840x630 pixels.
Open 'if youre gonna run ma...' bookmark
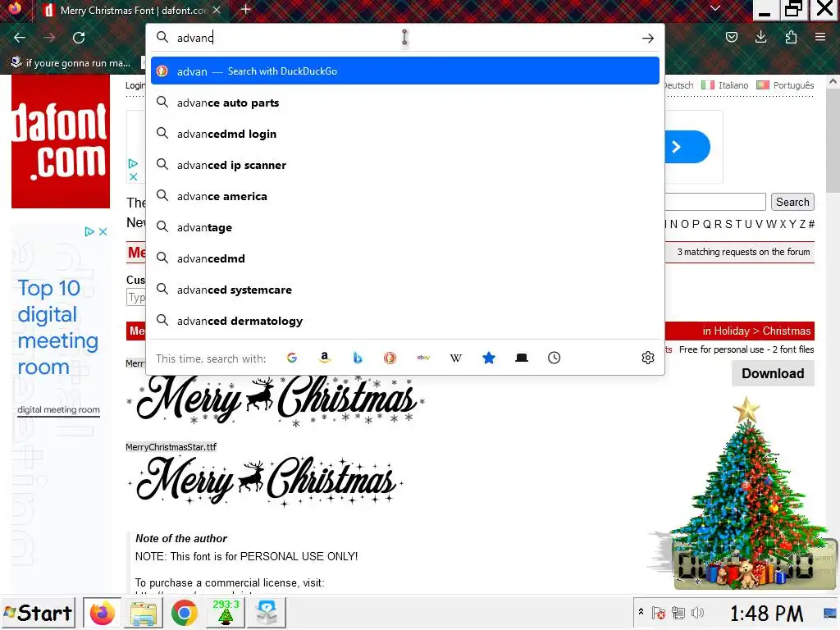click(x=71, y=62)
